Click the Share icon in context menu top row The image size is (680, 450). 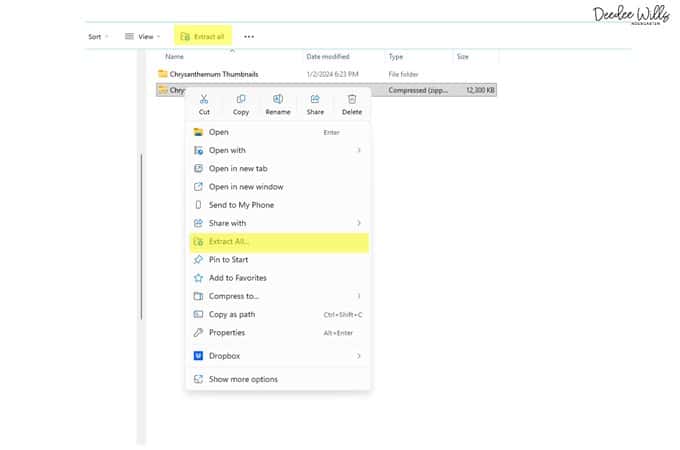click(315, 99)
